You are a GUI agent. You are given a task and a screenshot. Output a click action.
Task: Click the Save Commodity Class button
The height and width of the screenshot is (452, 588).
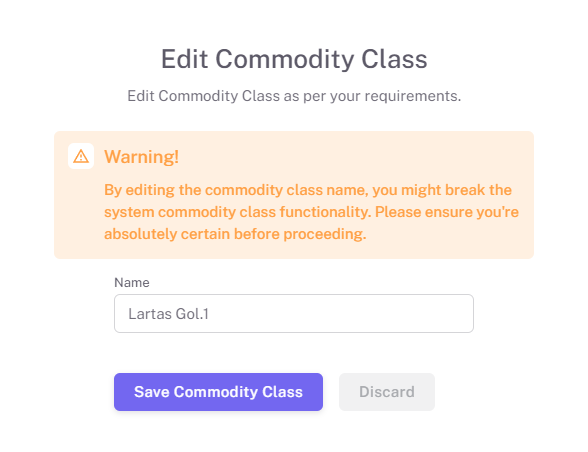point(218,392)
